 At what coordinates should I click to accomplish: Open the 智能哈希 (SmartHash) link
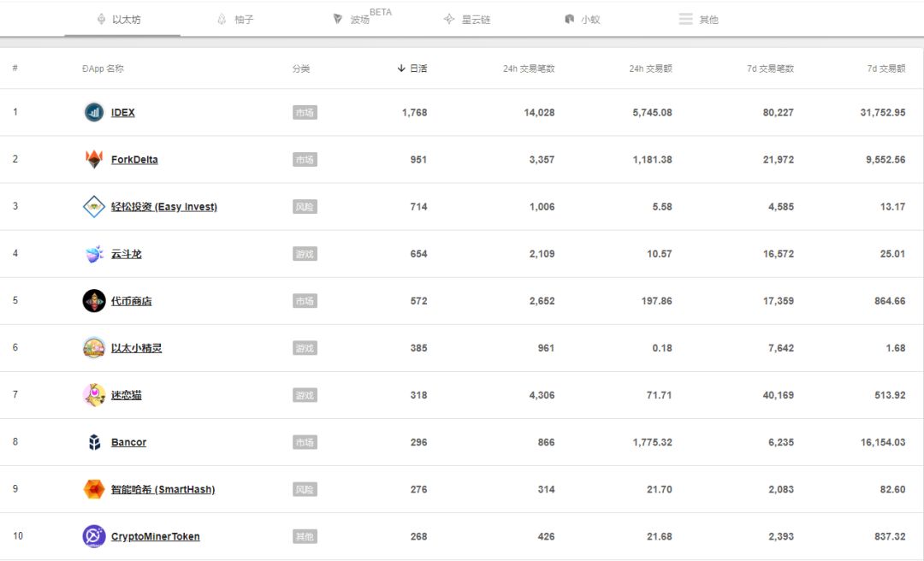click(163, 490)
